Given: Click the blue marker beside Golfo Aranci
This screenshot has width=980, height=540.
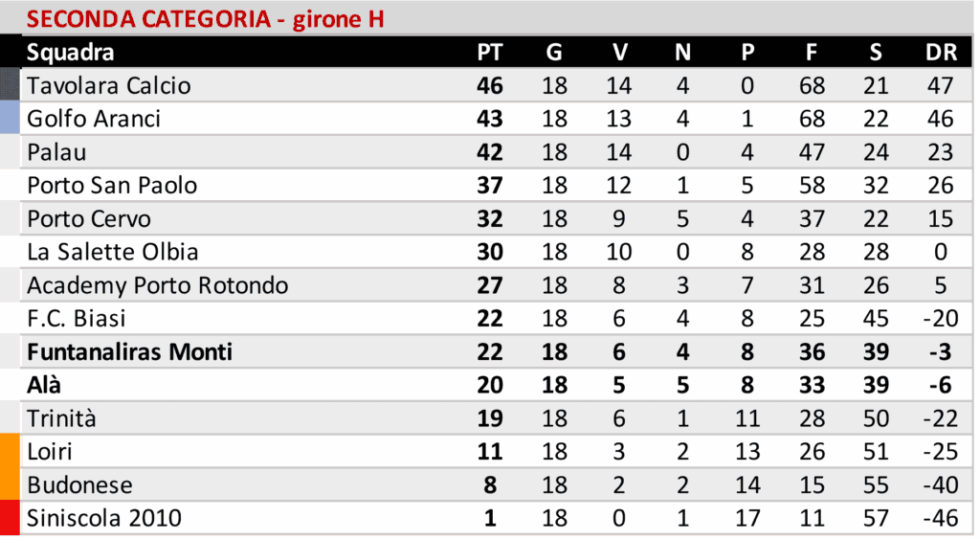Looking at the screenshot, I should (11, 119).
